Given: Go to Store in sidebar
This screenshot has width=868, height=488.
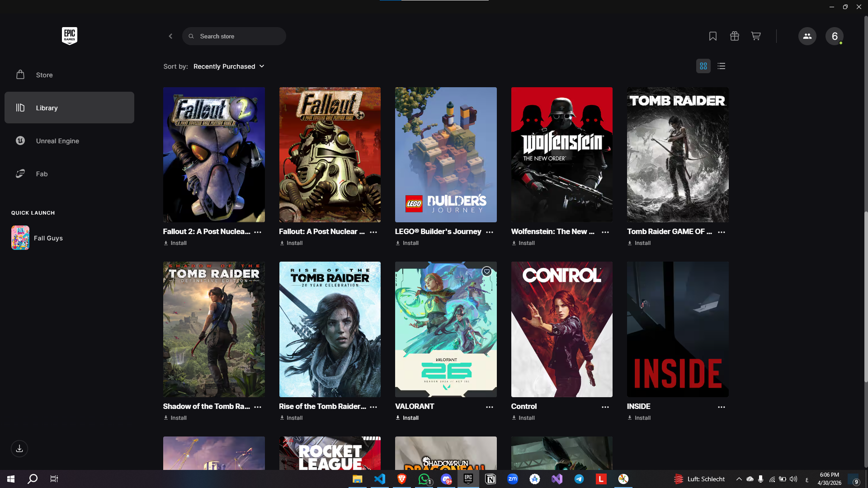Looking at the screenshot, I should 69,75.
